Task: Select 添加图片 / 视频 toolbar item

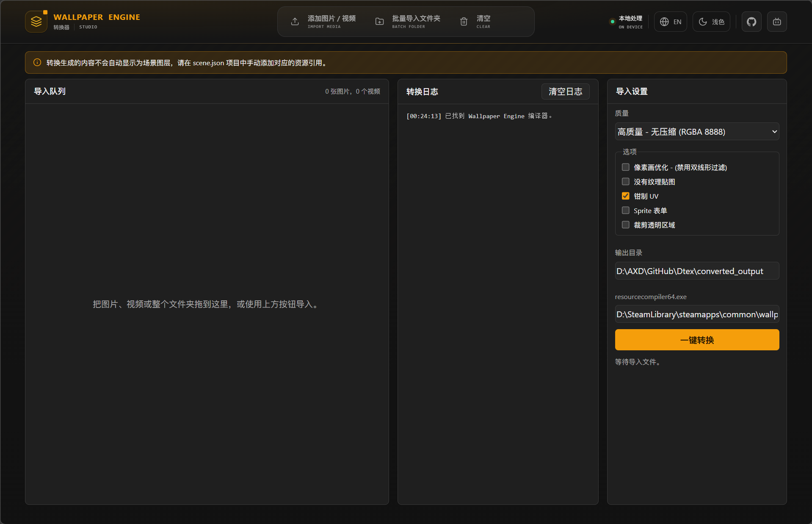Action: point(324,22)
